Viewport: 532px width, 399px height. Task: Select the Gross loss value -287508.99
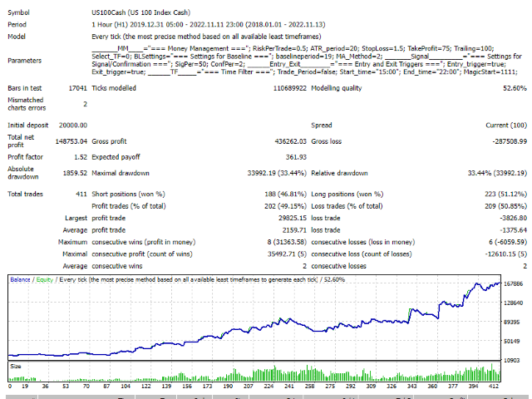click(504, 140)
